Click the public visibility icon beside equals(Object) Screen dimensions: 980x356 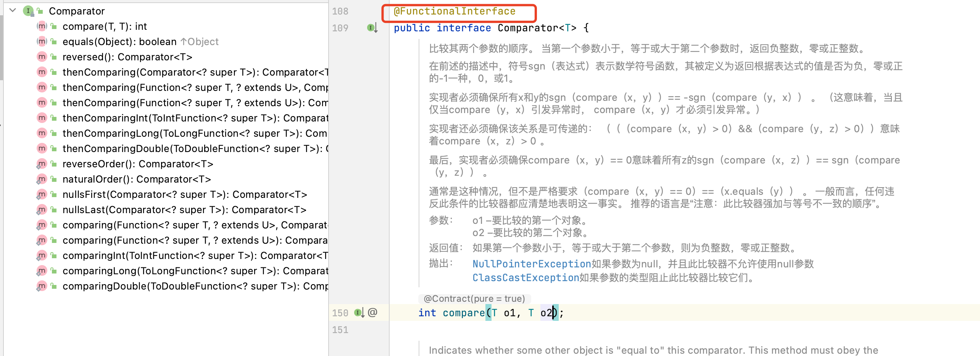pyautogui.click(x=54, y=42)
